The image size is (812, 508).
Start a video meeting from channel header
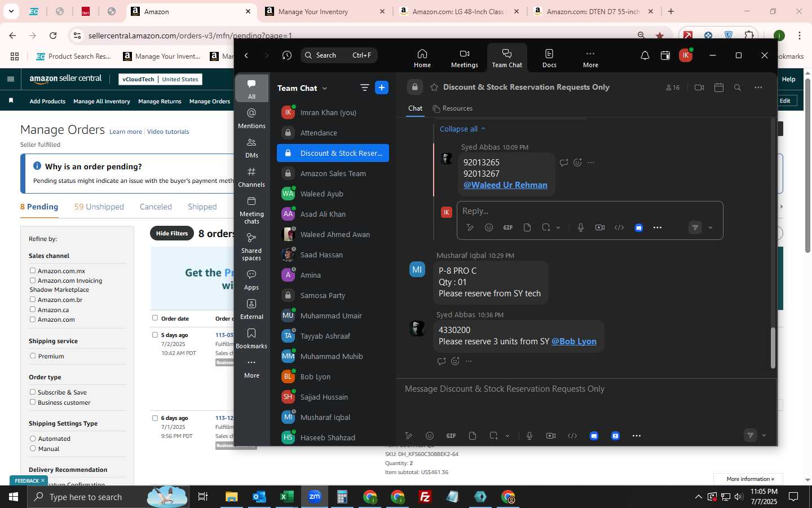699,87
